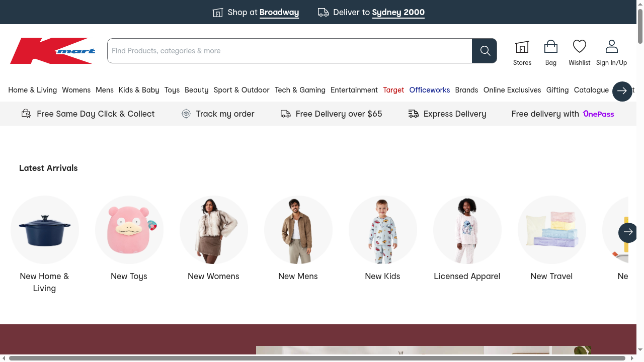Open New Home & Living pot thumbnail
This screenshot has width=644, height=362.
click(45, 230)
